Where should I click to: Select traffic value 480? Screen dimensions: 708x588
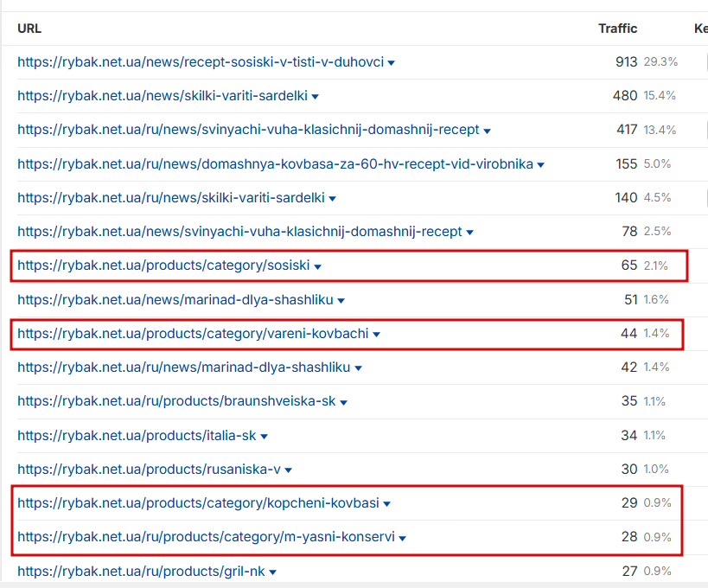coord(625,96)
